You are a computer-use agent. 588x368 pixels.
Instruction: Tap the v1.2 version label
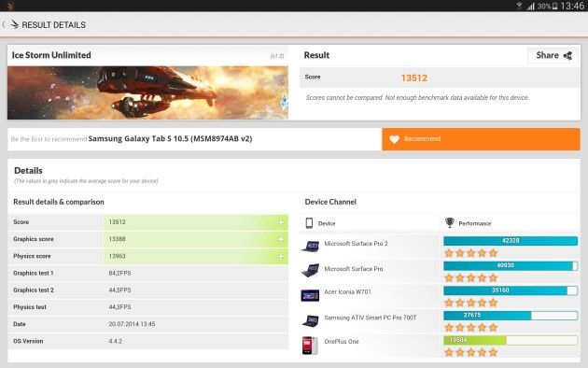pyautogui.click(x=277, y=56)
